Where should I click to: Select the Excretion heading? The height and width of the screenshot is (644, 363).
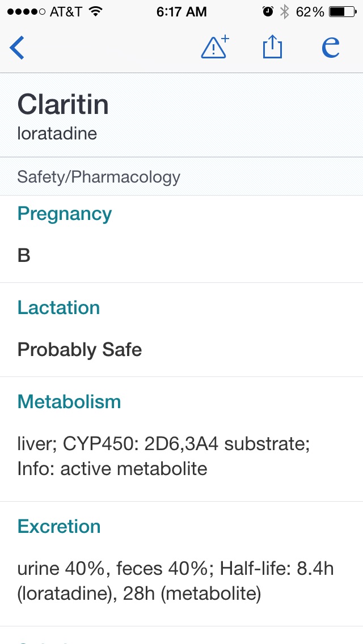tap(59, 526)
